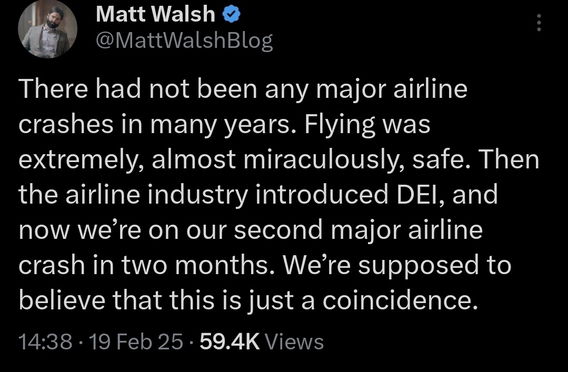Open the Matt Walsh display name link

156,14
